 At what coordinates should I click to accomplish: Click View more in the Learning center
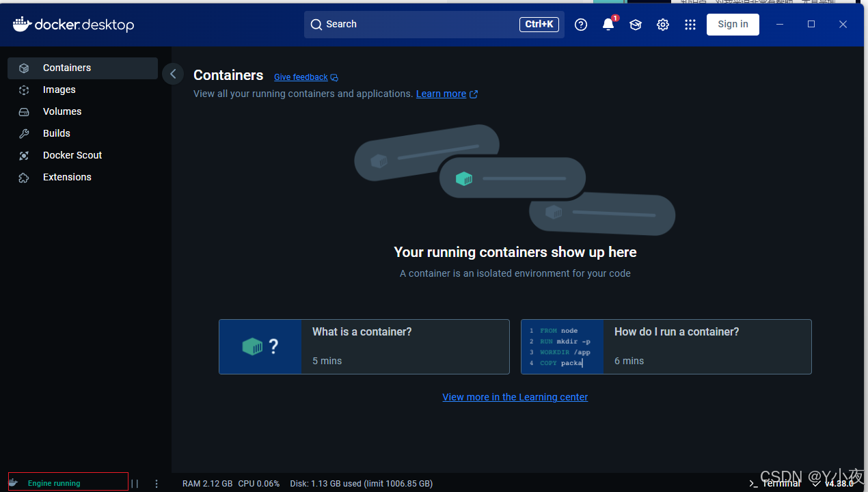click(515, 397)
